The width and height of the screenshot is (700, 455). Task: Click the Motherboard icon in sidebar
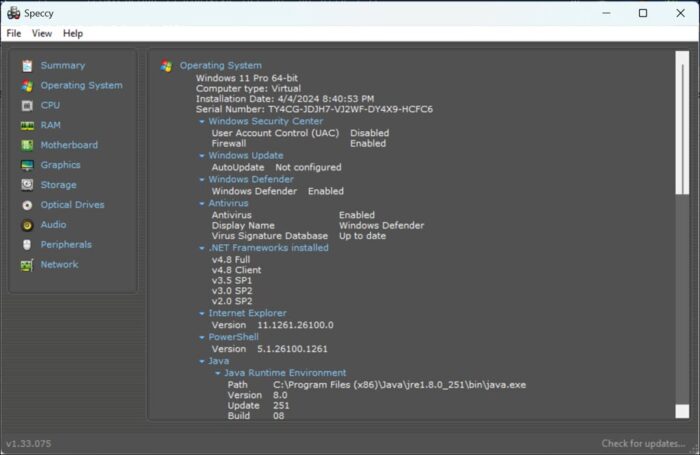click(x=27, y=145)
